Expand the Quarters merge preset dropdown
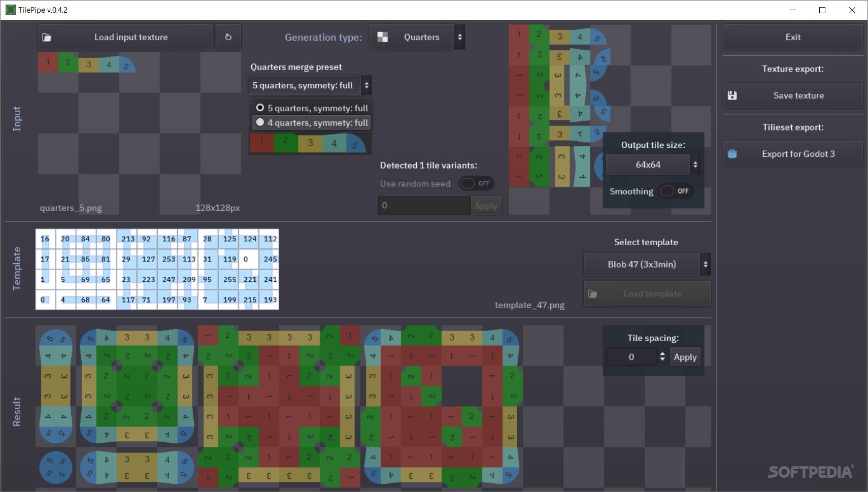 [x=310, y=85]
